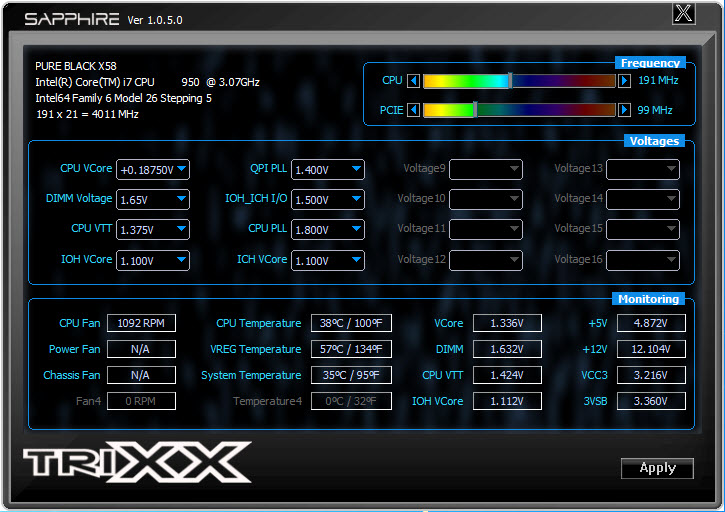The image size is (725, 512).
Task: Click the disabled Voltage12 dropdown
Action: [x=486, y=260]
